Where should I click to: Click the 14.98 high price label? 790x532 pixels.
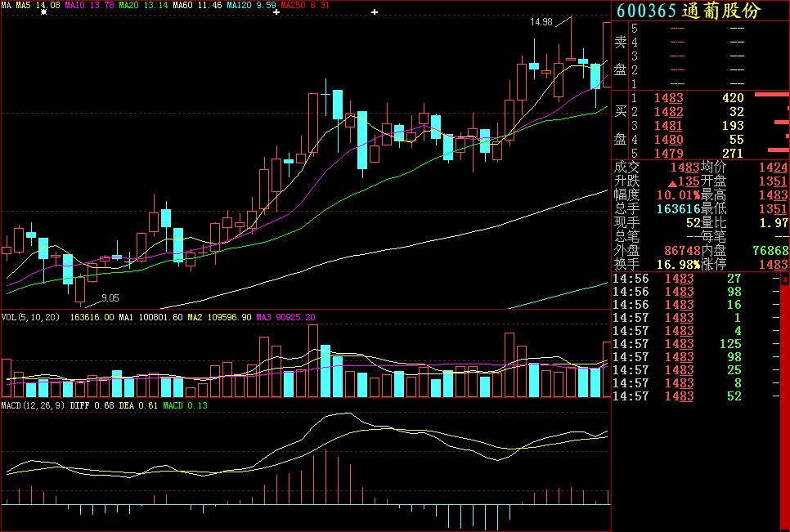pyautogui.click(x=541, y=22)
